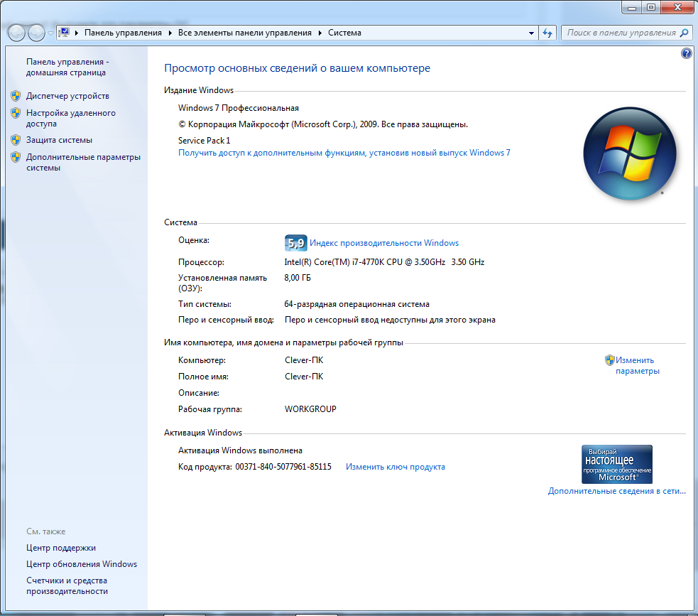Maximize the System window

click(651, 7)
